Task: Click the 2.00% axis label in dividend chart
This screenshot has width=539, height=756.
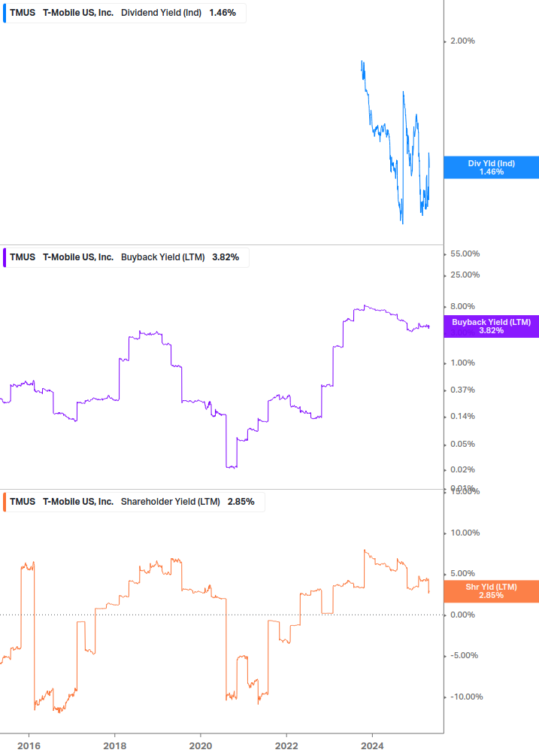Action: click(462, 41)
